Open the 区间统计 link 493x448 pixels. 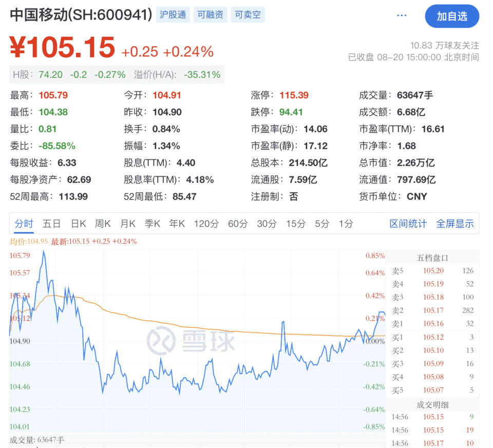click(408, 224)
